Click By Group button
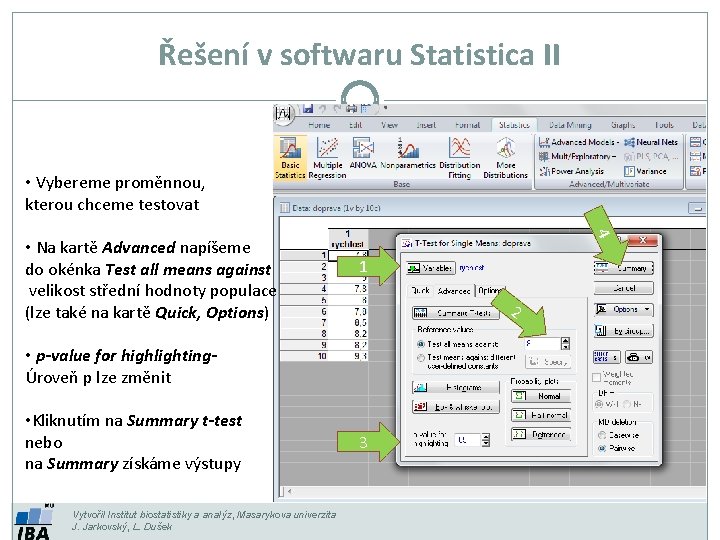 click(x=623, y=331)
